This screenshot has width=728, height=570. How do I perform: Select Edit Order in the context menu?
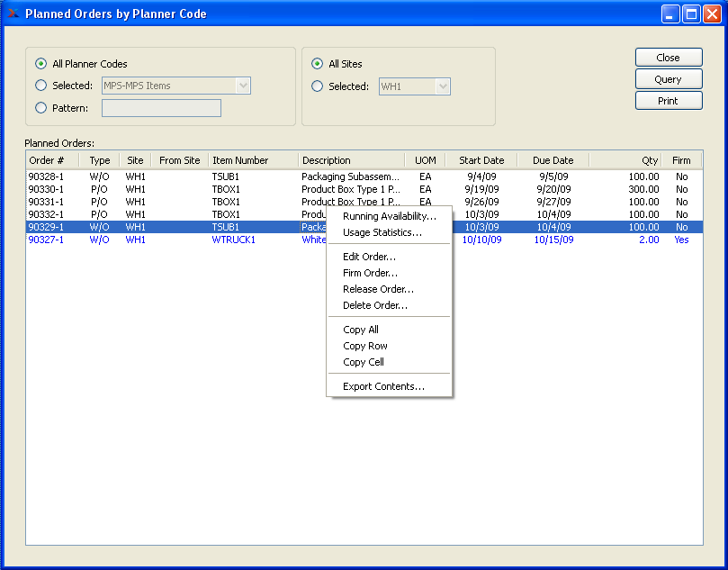[369, 257]
